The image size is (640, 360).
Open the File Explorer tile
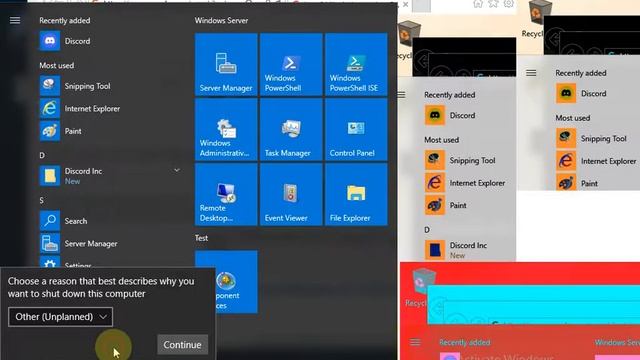click(356, 194)
